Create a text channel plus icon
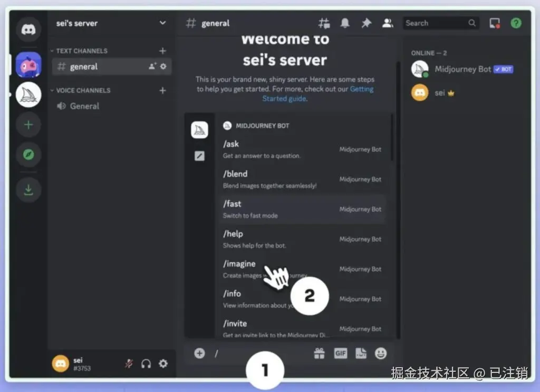540x392 pixels. coord(162,51)
